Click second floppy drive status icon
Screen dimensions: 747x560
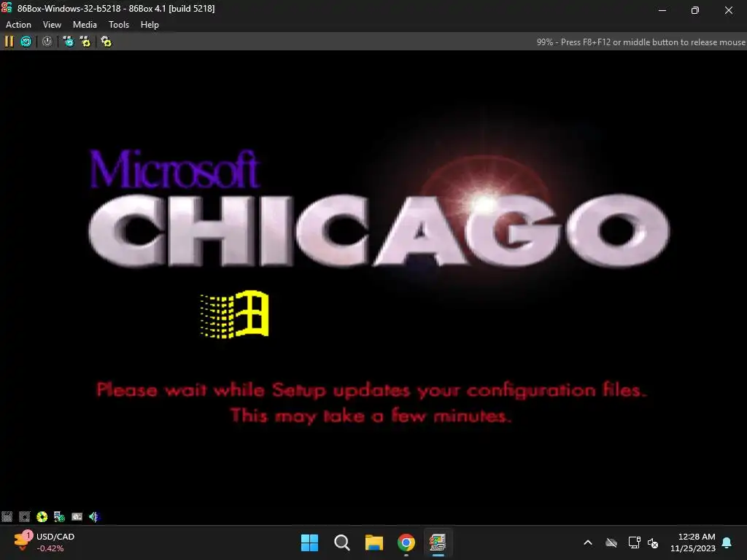coord(24,517)
